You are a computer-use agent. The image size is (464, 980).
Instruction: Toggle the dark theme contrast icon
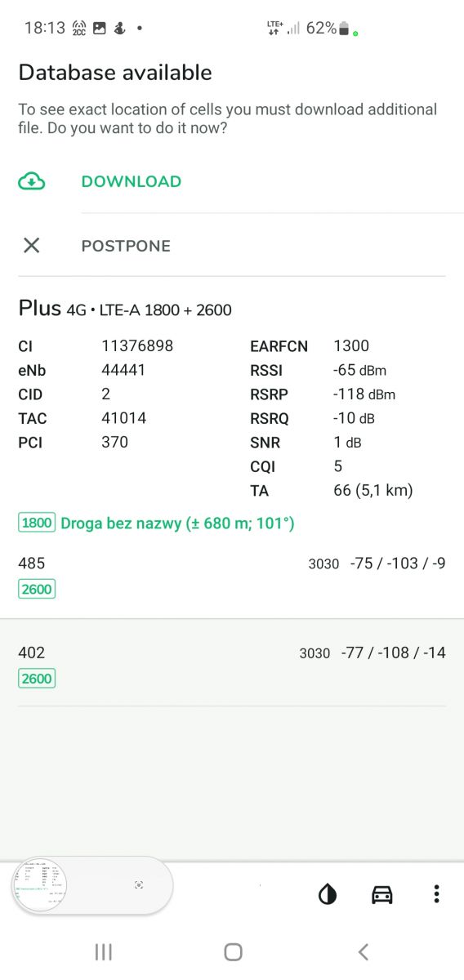(328, 894)
